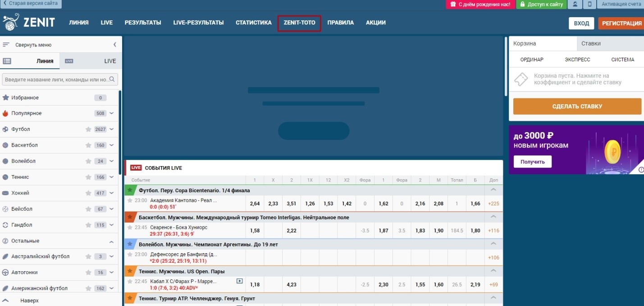Click the Сделать ставку button
Screen dimensions: 644x306
577,107
